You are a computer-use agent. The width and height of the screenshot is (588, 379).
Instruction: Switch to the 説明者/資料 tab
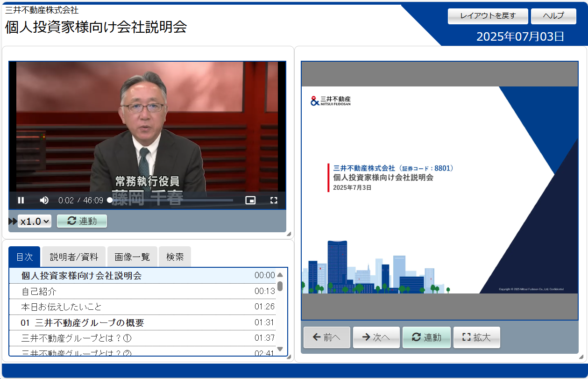[74, 257]
